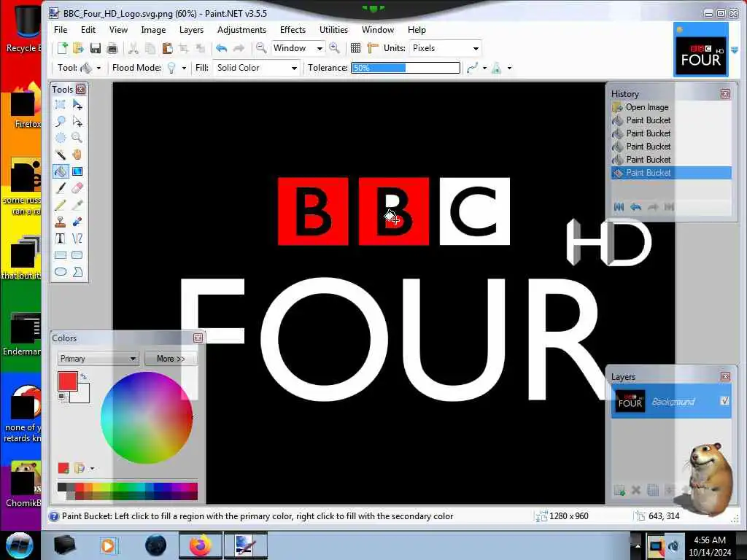Viewport: 747px width, 560px height.
Task: Select the Magic Wand tool
Action: tap(61, 155)
